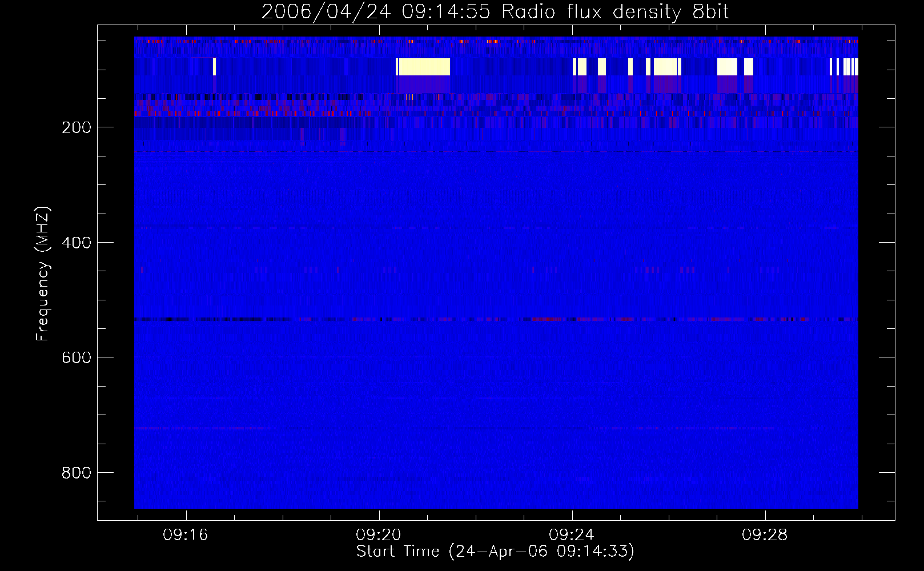Click the 09:16 time tick label
Screen dimensions: 924x571
click(x=186, y=535)
